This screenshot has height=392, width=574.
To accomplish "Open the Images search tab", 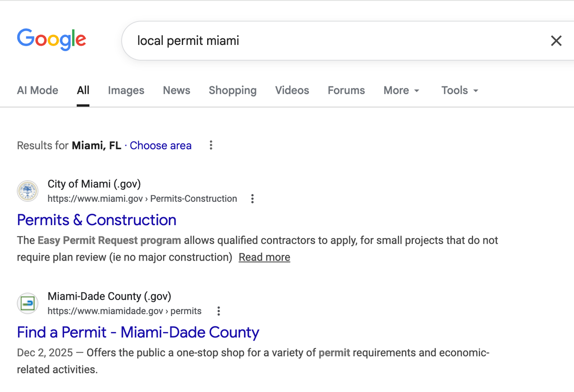I will [126, 90].
